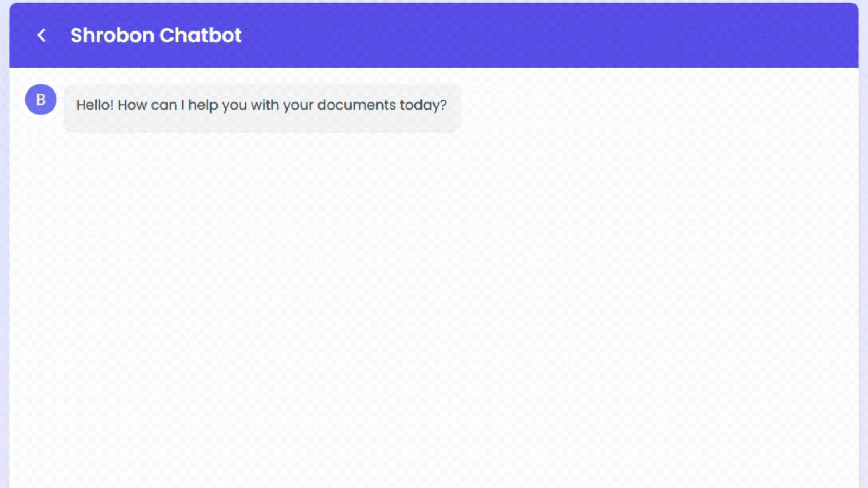Click the word can in the greeting
Screen dimensions: 868x488
point(164,105)
